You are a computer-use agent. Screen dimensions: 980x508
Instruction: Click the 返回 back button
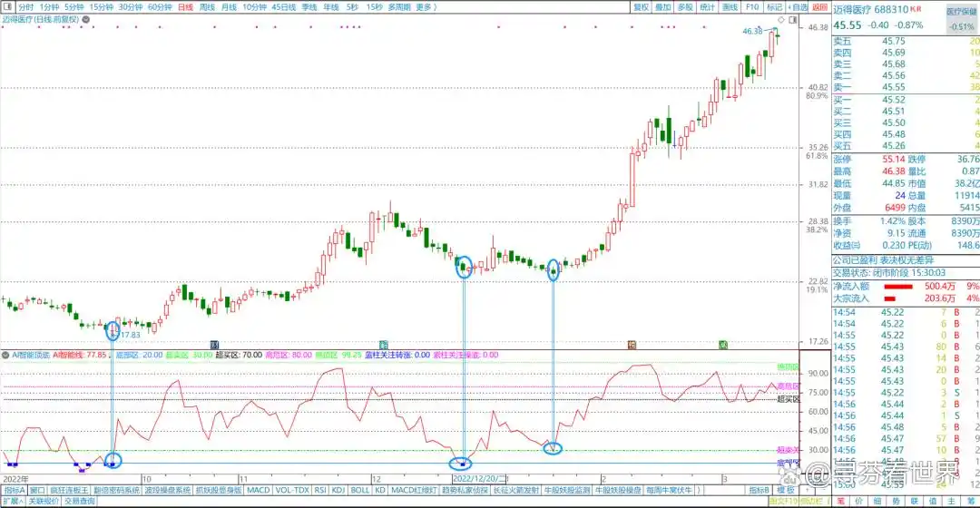pos(819,6)
